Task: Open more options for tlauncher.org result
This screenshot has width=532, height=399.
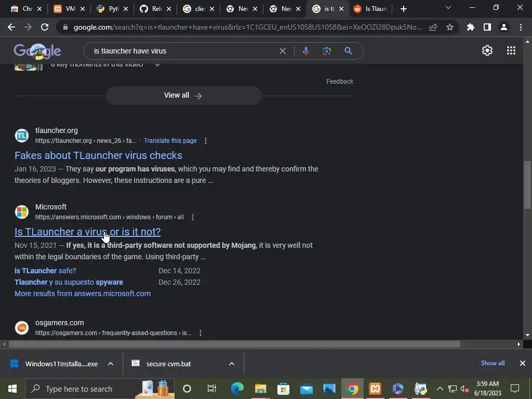Action: point(206,141)
